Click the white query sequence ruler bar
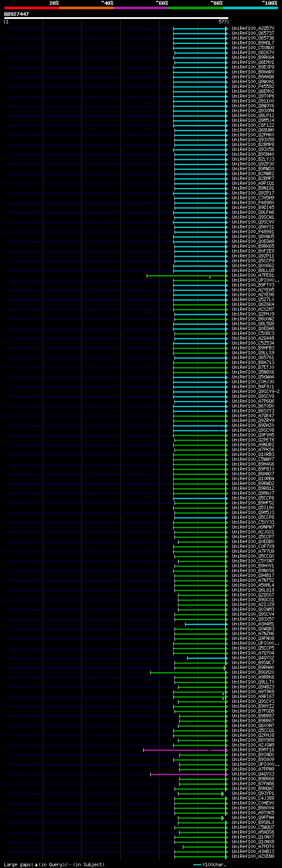This screenshot has height=868, width=282. (116, 18)
